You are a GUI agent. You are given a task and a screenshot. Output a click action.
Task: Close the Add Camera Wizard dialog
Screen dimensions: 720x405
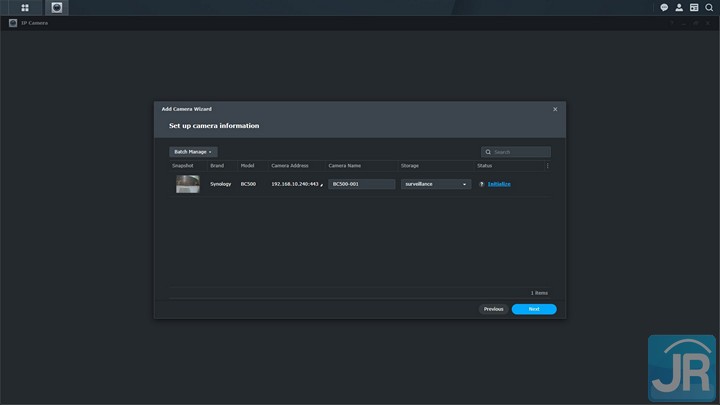(555, 109)
